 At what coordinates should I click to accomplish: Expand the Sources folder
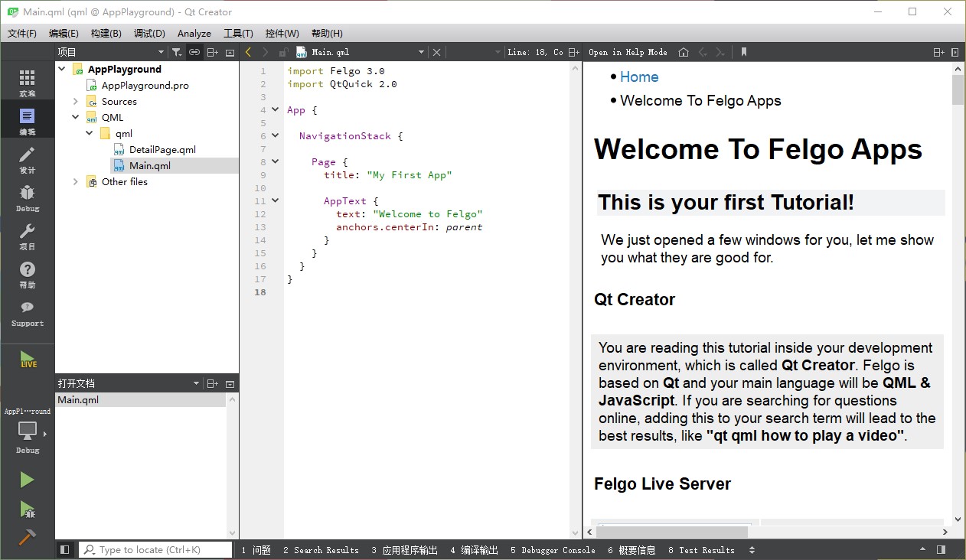(x=76, y=101)
